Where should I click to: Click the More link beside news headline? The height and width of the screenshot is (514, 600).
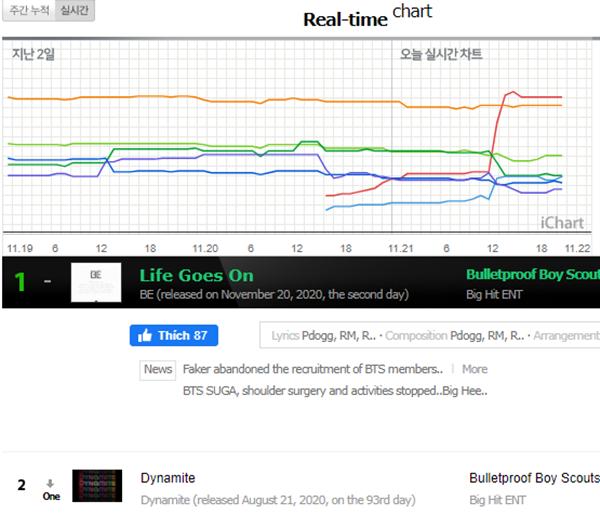(x=475, y=369)
